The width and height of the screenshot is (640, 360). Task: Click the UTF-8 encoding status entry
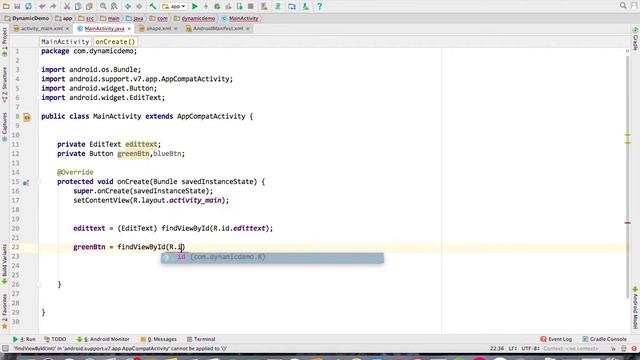530,349
